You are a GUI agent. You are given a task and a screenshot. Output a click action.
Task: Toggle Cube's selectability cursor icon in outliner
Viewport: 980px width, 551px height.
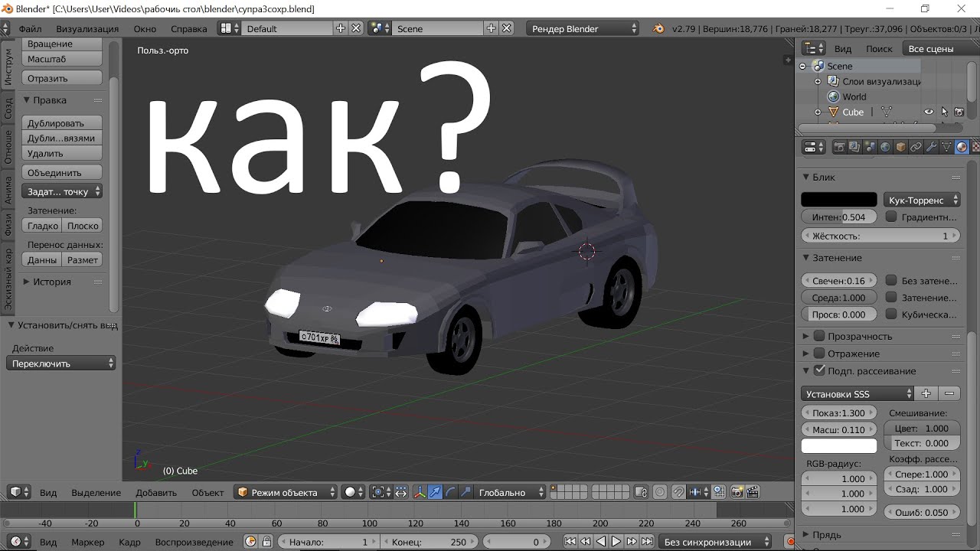pyautogui.click(x=944, y=112)
